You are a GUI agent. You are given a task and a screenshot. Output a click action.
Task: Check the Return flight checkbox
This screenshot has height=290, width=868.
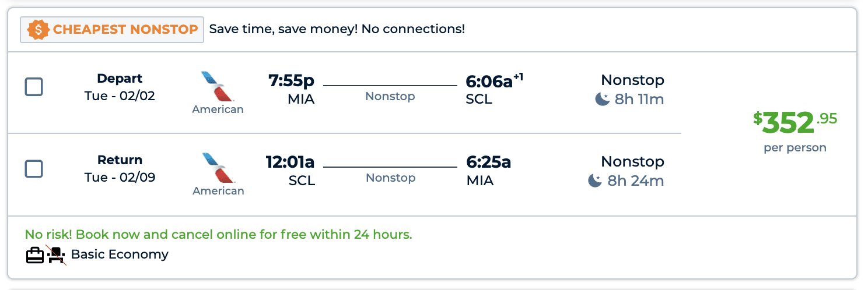(34, 169)
